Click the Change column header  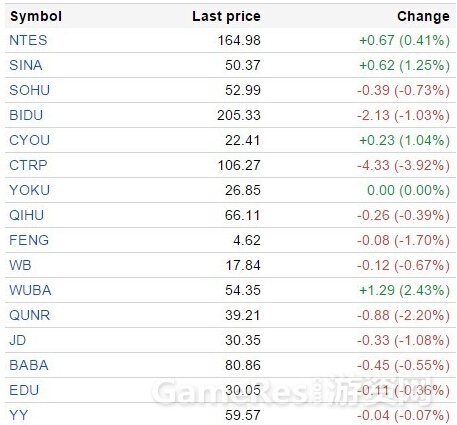coord(423,16)
